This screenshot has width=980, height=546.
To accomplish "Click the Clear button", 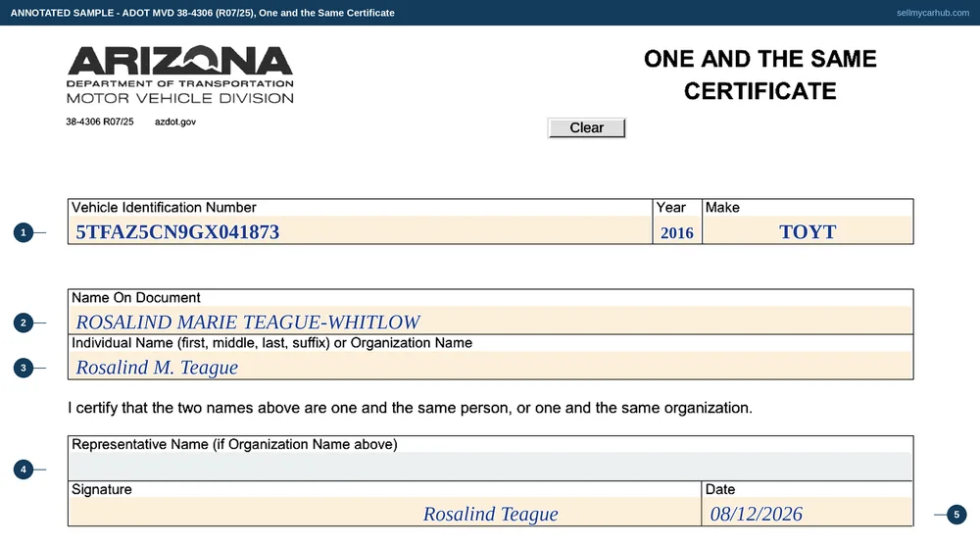I will 586,127.
